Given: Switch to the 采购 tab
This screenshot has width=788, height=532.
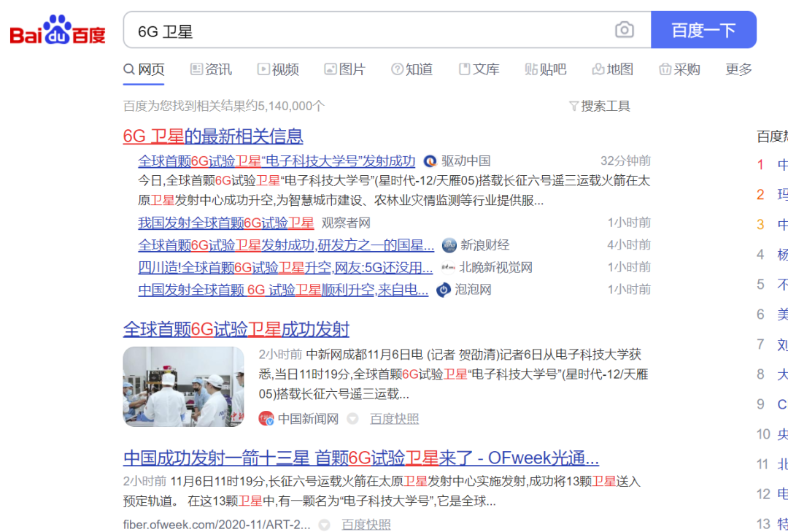Looking at the screenshot, I should (679, 69).
